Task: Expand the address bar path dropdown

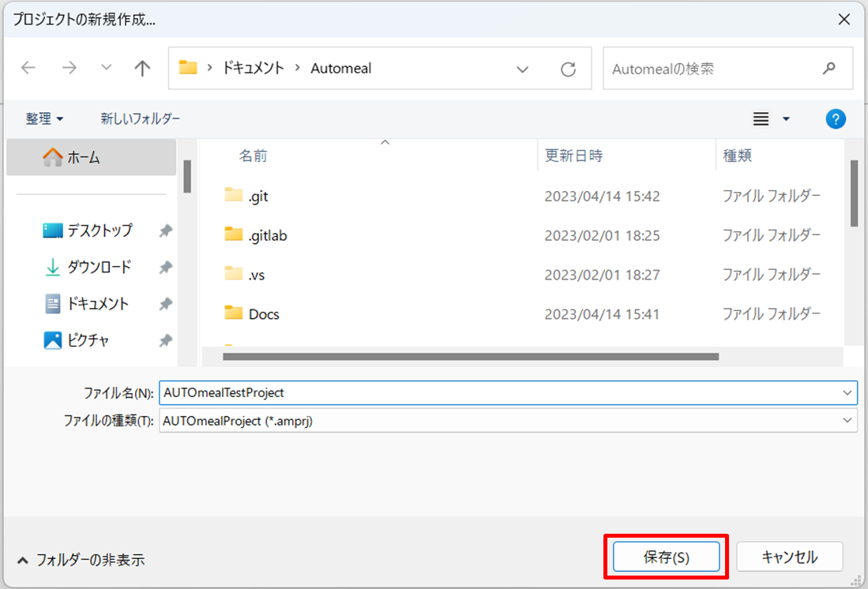Action: tap(522, 69)
